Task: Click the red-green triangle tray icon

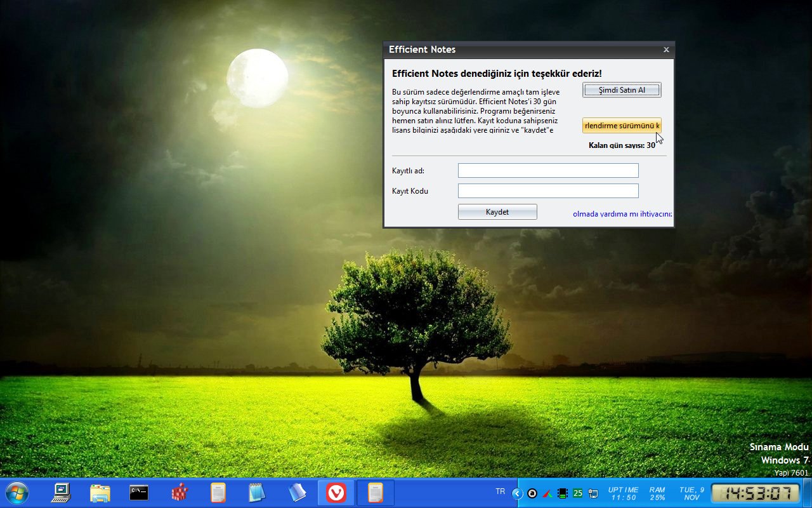Action: coord(547,493)
